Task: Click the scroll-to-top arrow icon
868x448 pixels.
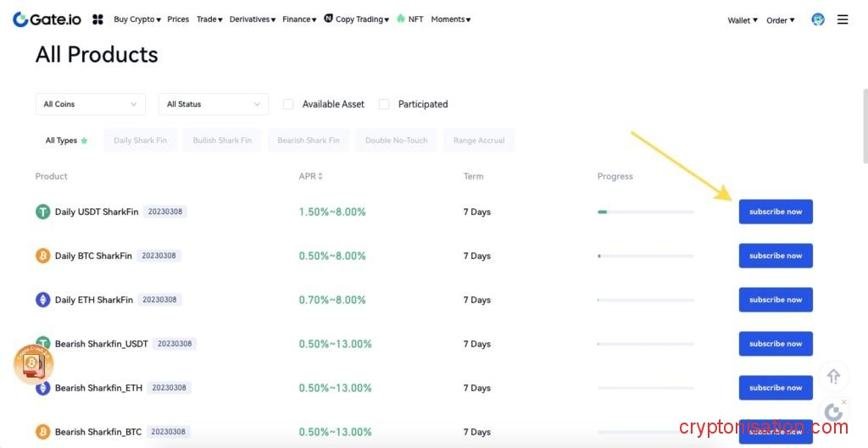Action: [x=833, y=376]
